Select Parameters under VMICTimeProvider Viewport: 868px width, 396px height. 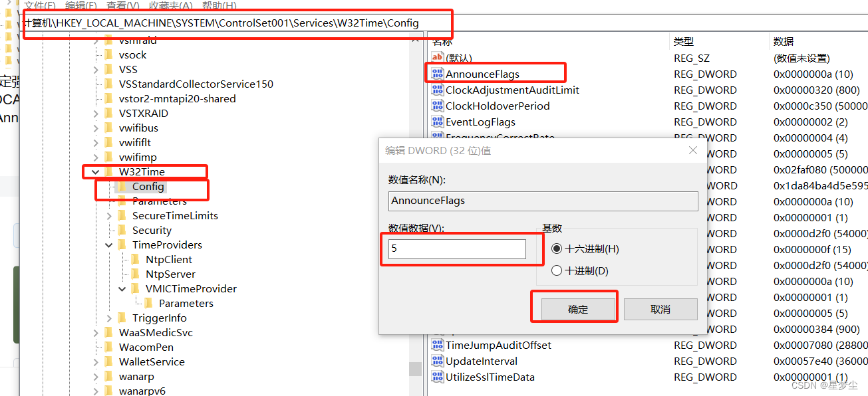click(x=186, y=303)
